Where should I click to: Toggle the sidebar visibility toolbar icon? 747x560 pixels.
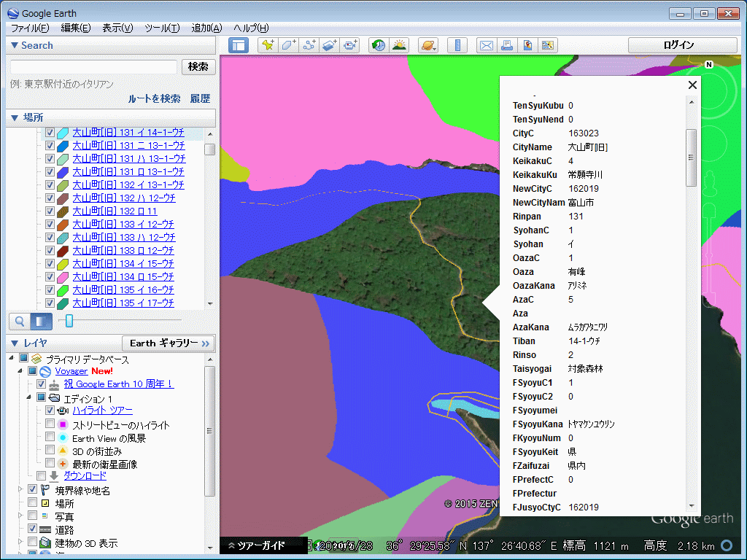(x=239, y=45)
